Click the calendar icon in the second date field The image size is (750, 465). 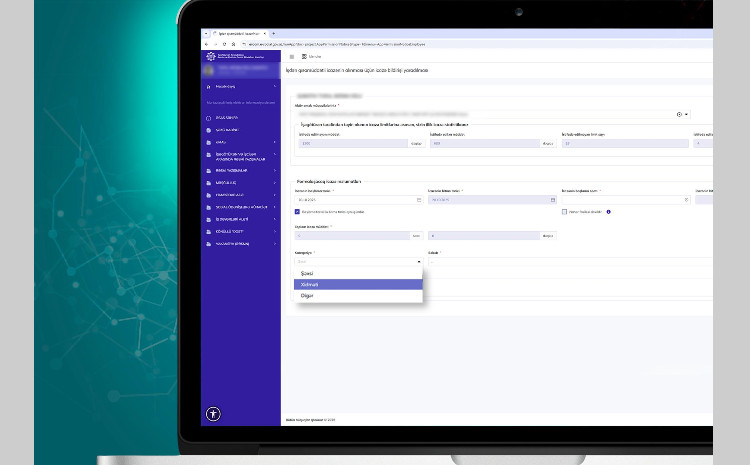point(552,200)
